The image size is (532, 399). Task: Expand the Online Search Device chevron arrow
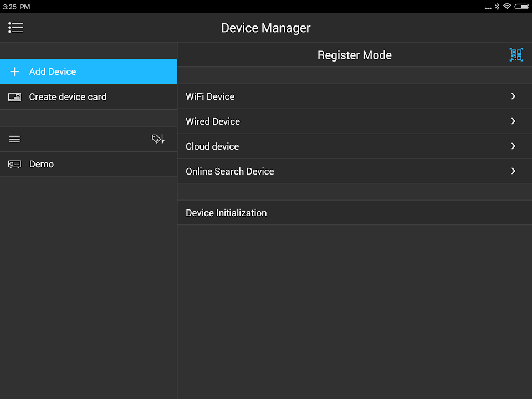pos(513,171)
